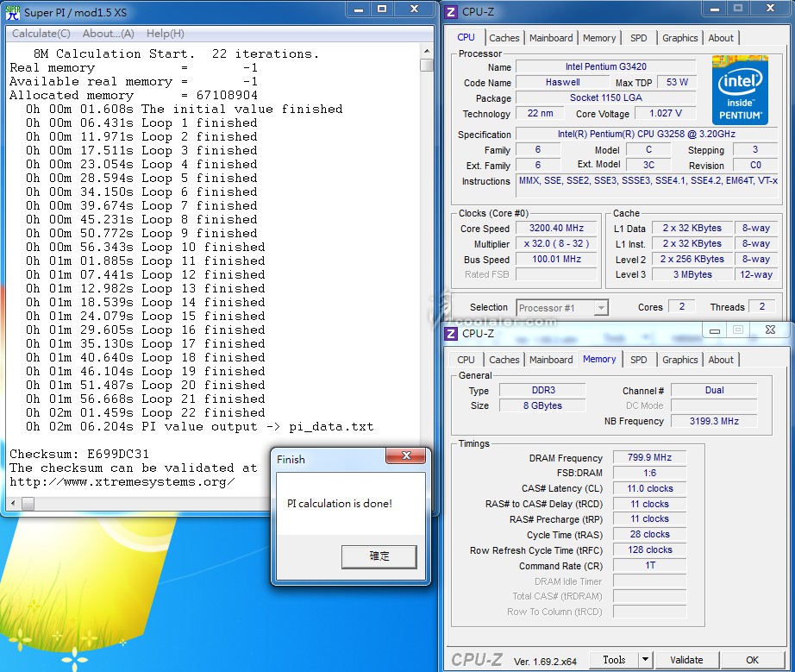Switch to Graphics tab in upper CPU-Z
Screen dimensions: 795x672
[x=680, y=38]
